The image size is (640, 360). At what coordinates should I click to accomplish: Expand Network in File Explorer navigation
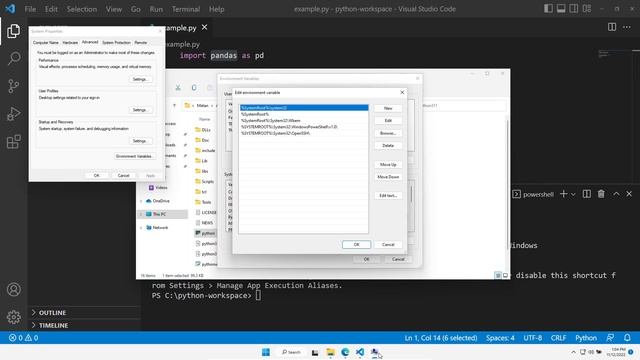[141, 227]
